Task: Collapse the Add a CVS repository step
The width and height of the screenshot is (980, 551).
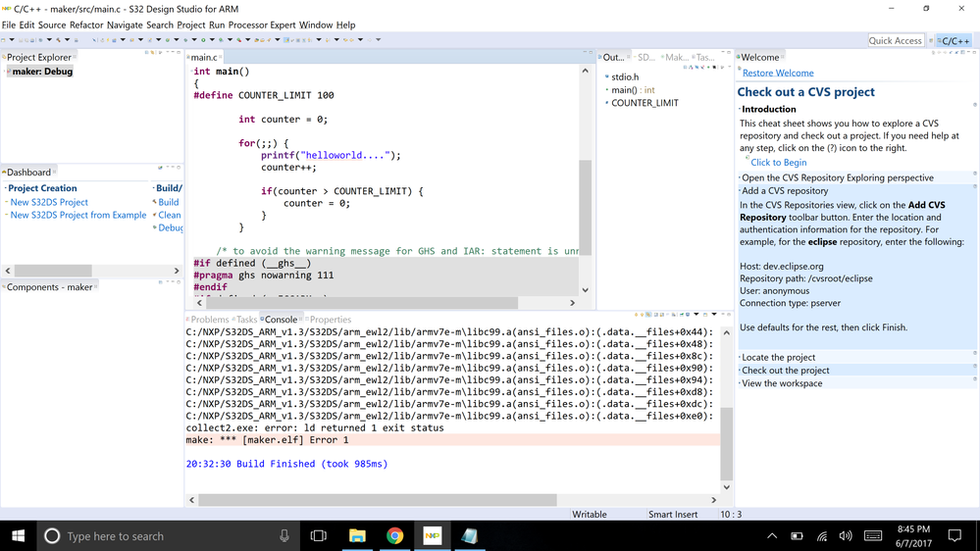Action: [x=740, y=191]
